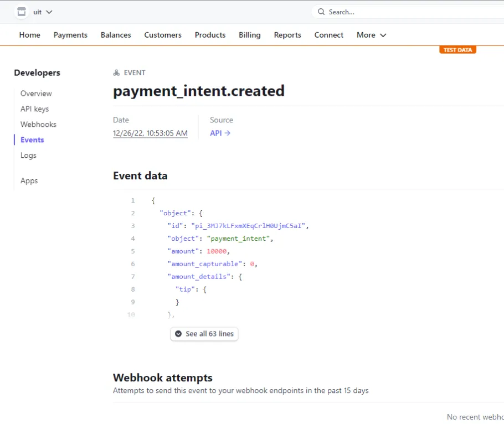
Task: Open the Connect tab
Action: pyautogui.click(x=328, y=35)
